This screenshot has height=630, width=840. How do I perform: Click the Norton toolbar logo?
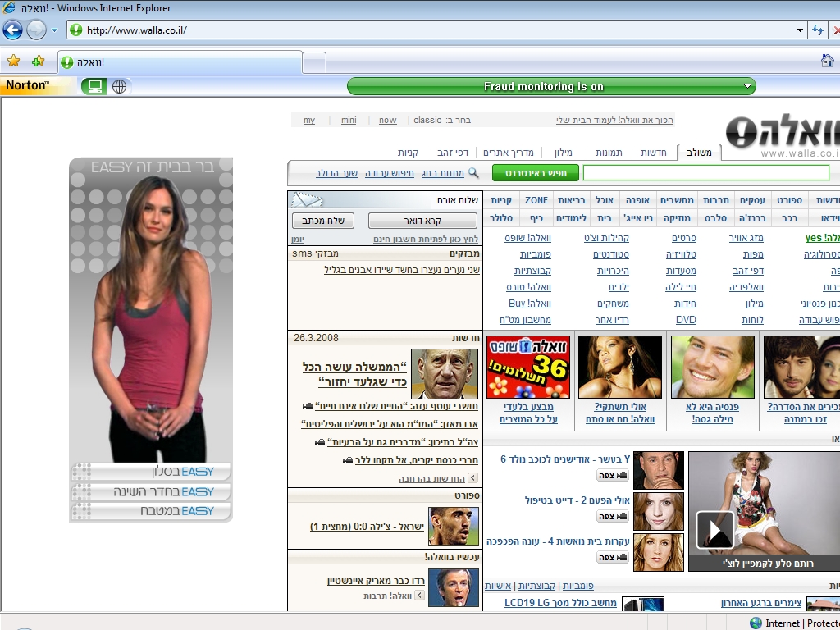(27, 85)
